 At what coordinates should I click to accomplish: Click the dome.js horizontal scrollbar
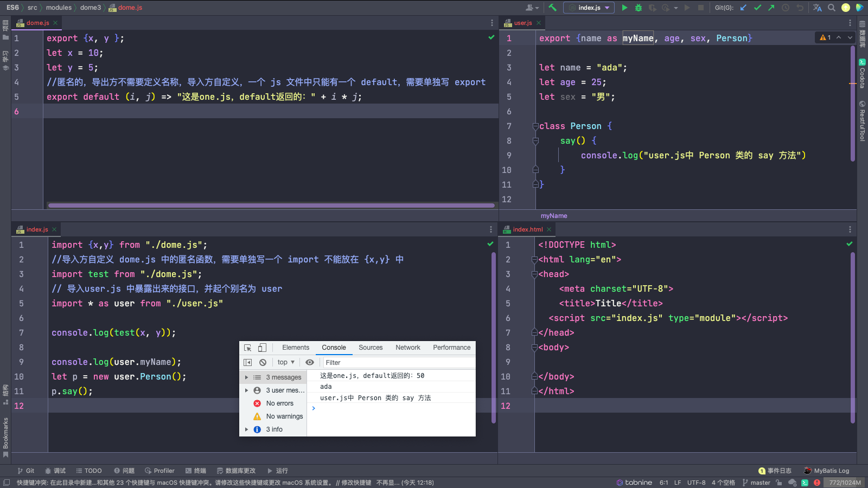(271, 206)
